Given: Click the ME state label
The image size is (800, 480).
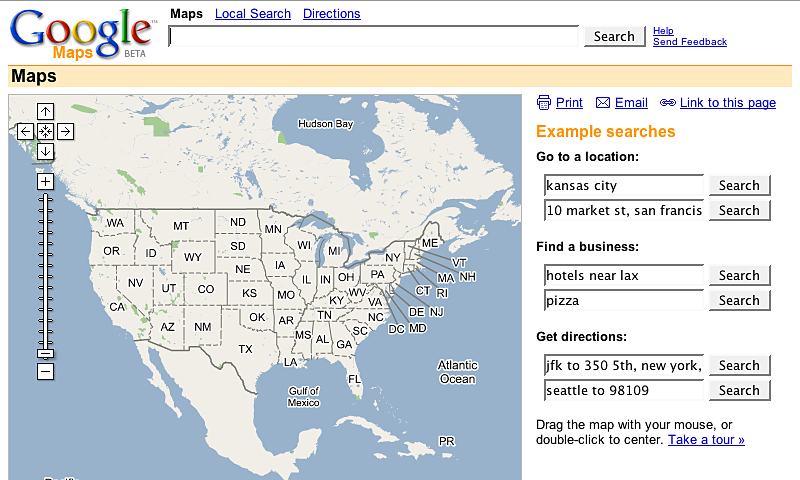Looking at the screenshot, I should [430, 243].
